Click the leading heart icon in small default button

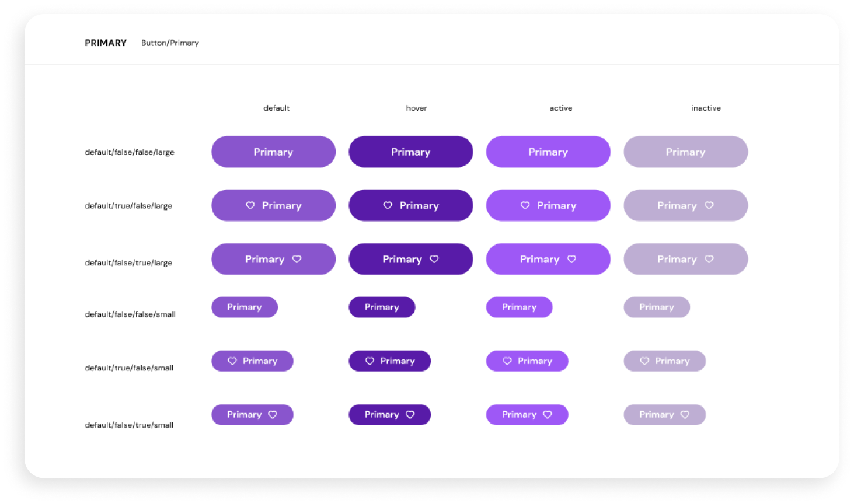point(232,361)
